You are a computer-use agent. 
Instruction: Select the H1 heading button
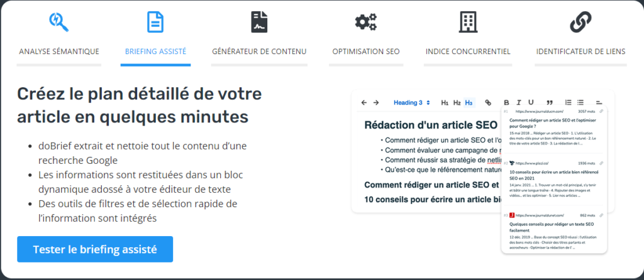[445, 102]
